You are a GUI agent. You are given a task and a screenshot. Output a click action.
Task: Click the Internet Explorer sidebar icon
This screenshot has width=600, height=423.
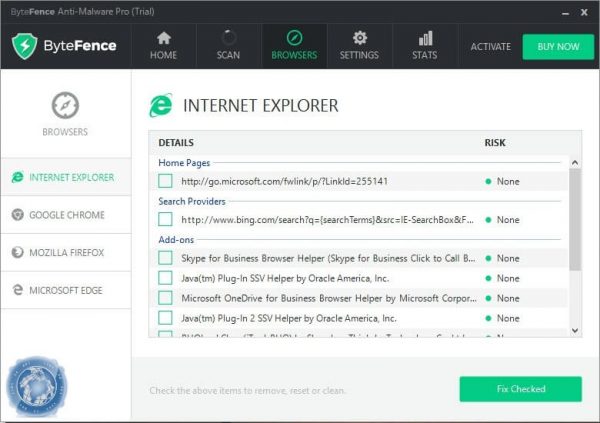tap(17, 177)
